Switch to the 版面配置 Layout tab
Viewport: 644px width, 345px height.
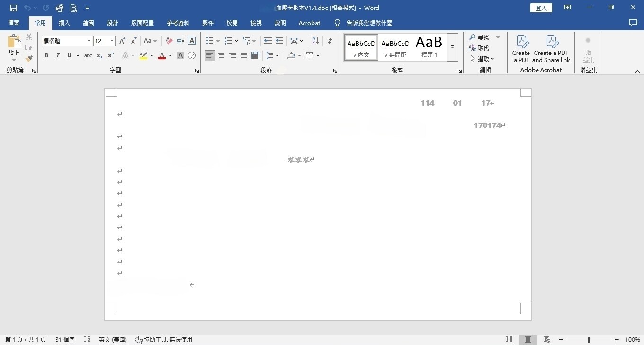[143, 23]
